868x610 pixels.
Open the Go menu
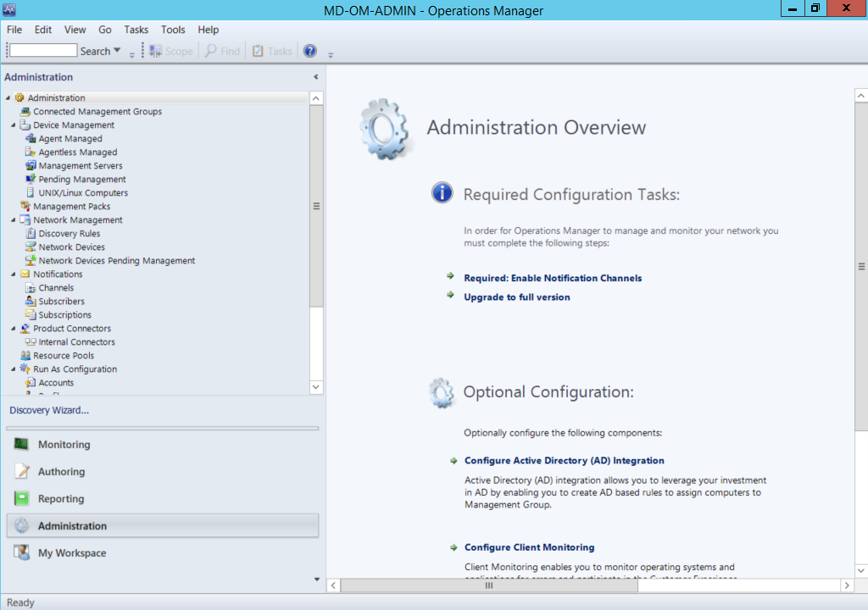point(104,29)
